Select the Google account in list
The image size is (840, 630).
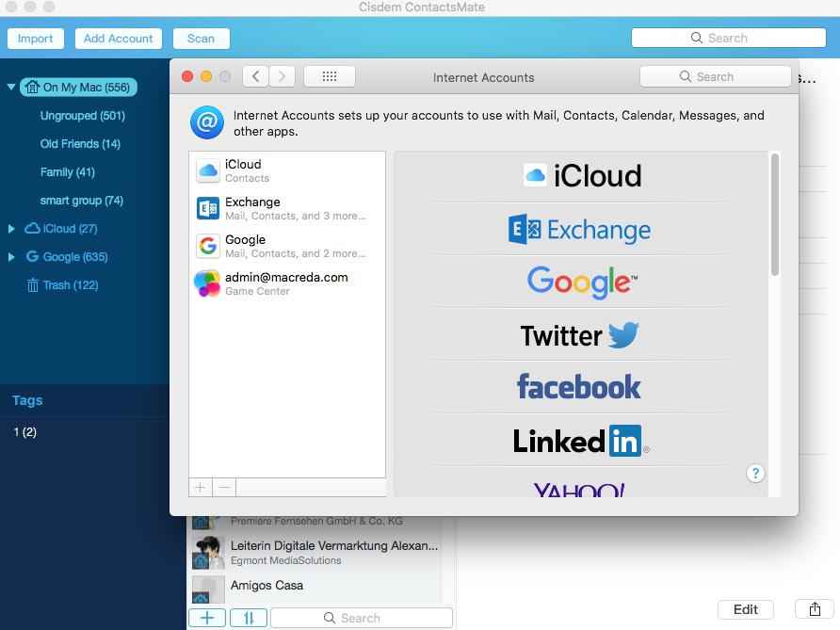287,246
